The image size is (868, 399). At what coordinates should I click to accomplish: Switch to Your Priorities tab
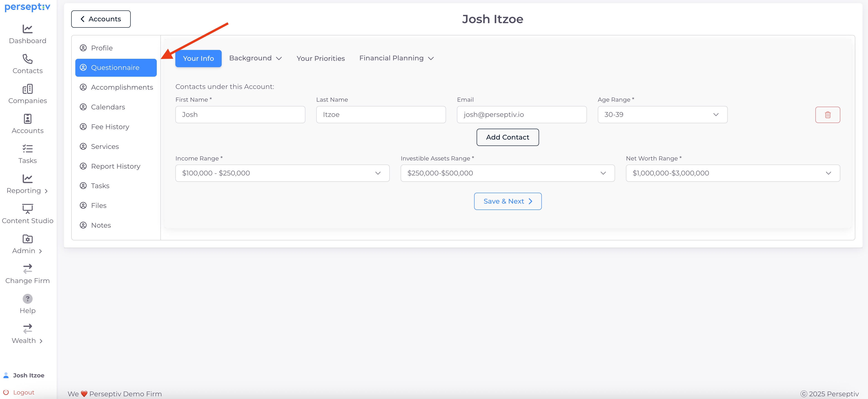[x=320, y=59]
